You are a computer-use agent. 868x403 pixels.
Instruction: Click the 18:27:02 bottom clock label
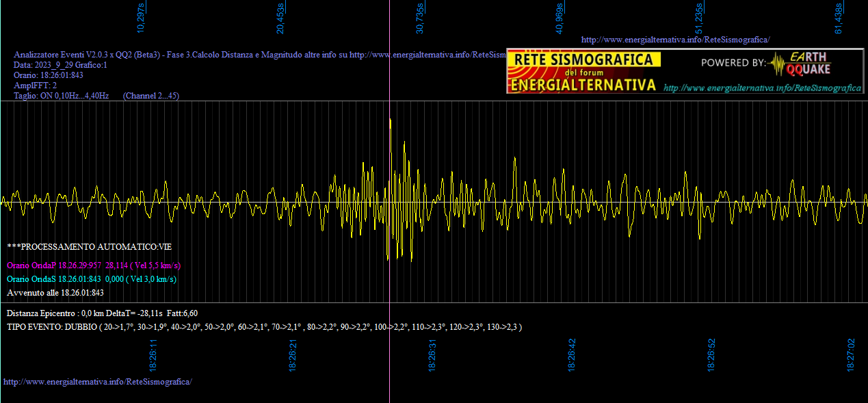[x=852, y=355]
